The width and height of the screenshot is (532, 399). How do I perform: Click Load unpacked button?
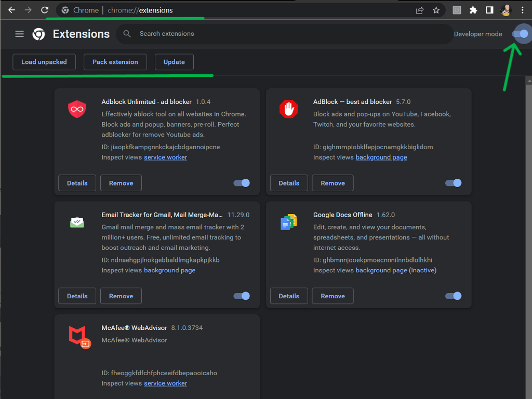[44, 62]
